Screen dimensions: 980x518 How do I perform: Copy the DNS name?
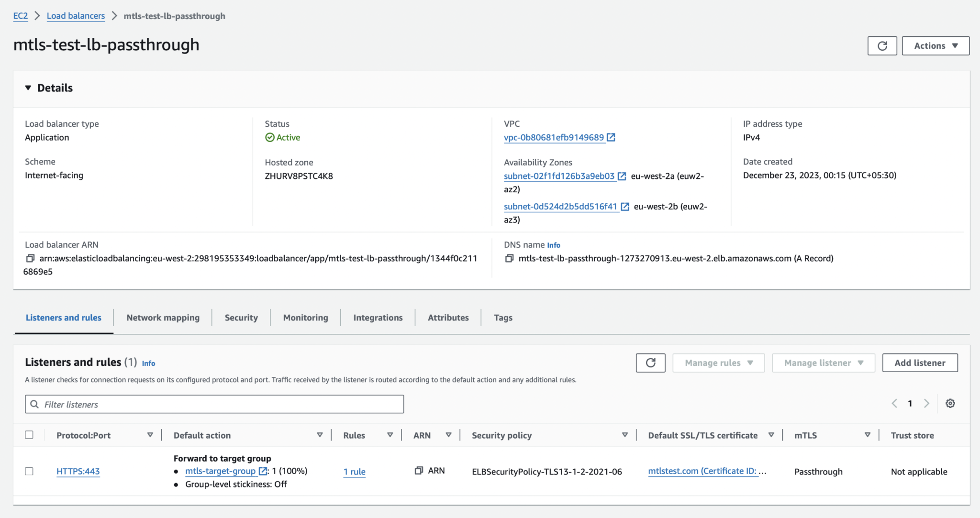(510, 258)
